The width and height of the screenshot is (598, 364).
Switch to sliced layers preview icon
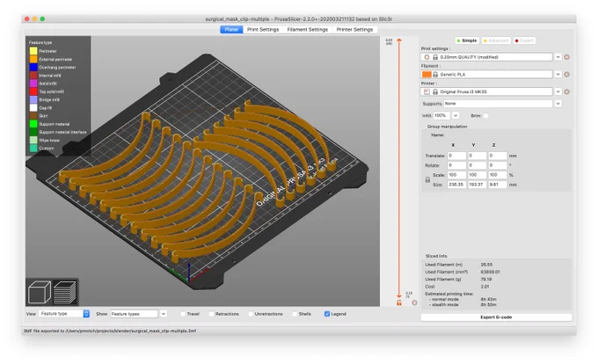(65, 293)
